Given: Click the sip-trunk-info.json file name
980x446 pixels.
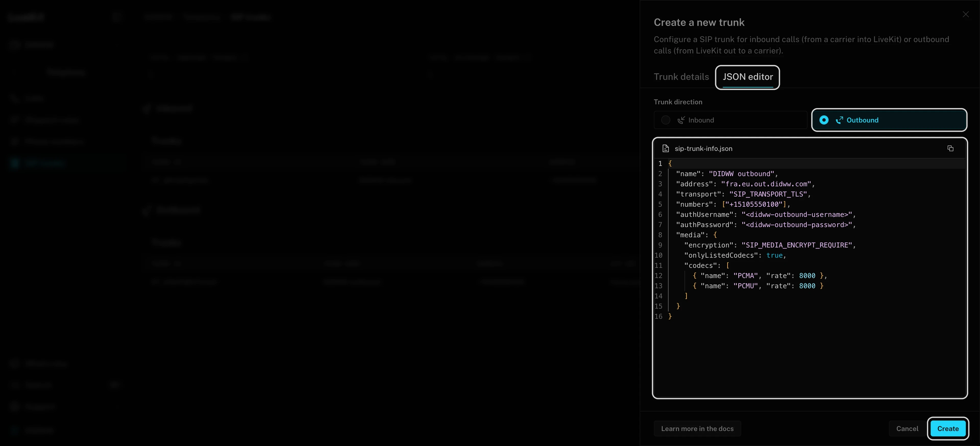Looking at the screenshot, I should pyautogui.click(x=703, y=149).
